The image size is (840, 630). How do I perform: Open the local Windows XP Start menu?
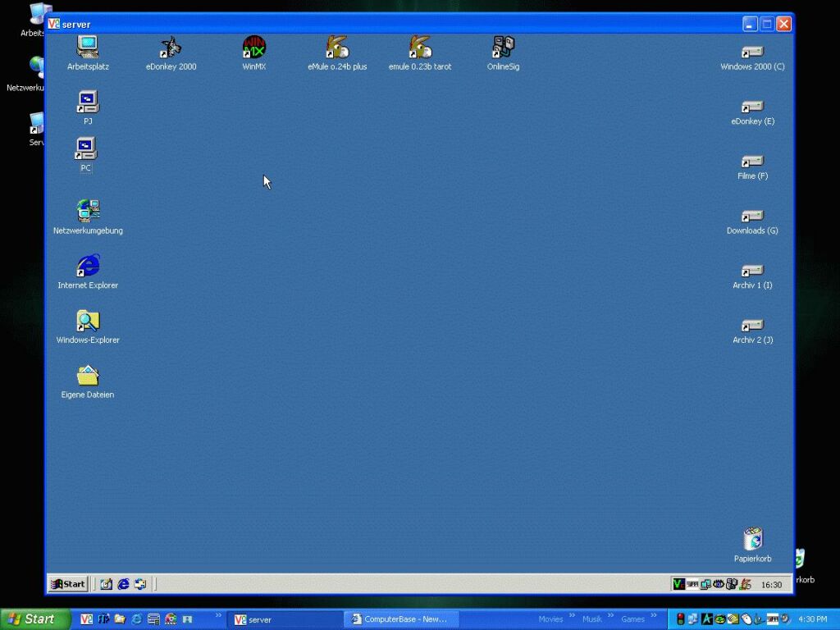click(x=35, y=619)
